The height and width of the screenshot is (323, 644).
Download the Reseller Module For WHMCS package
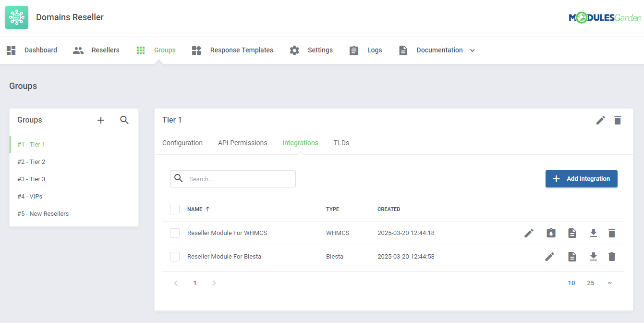coord(594,233)
